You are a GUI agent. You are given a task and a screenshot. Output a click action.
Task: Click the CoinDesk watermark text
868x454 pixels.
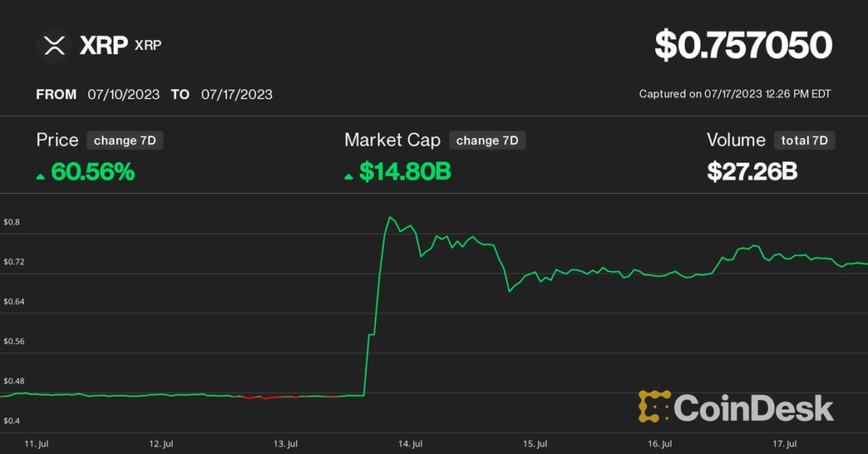tap(754, 408)
